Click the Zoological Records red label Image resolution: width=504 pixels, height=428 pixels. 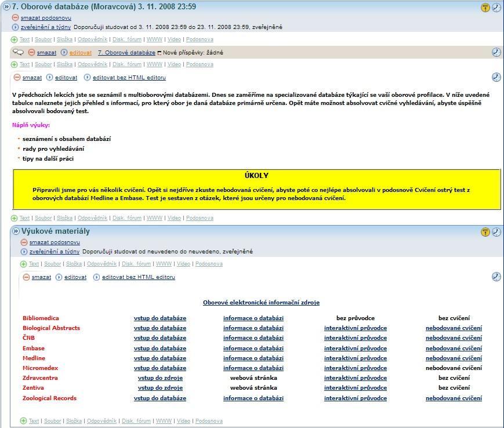point(49,398)
